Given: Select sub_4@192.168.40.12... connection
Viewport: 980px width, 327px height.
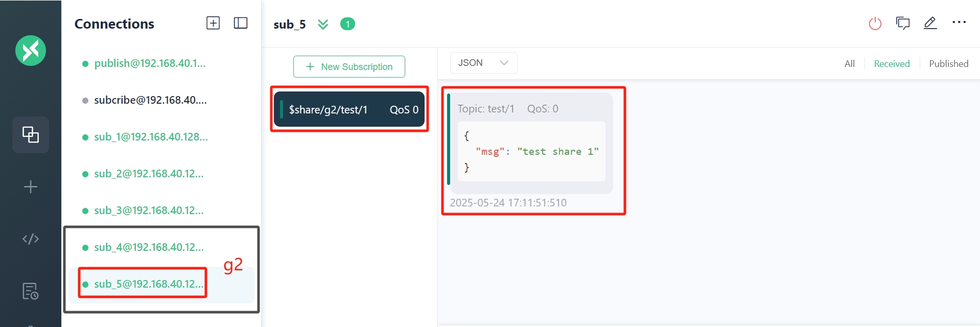Looking at the screenshot, I should click(161, 247).
